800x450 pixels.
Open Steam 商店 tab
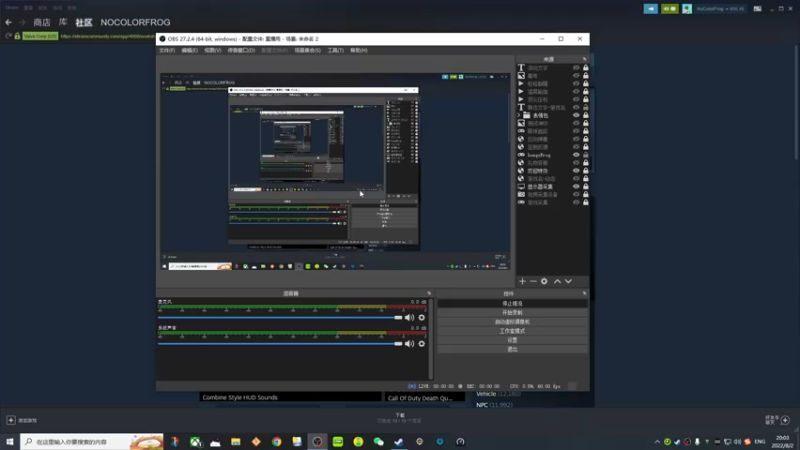[x=42, y=22]
